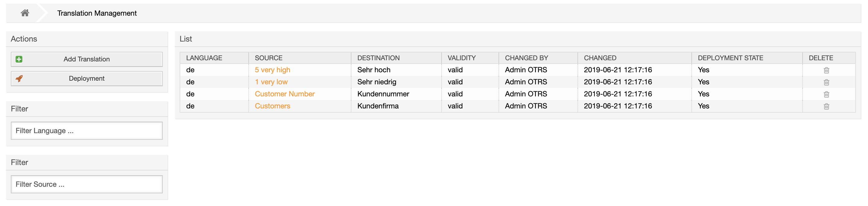Click the home breadcrumb icon

coord(25,13)
